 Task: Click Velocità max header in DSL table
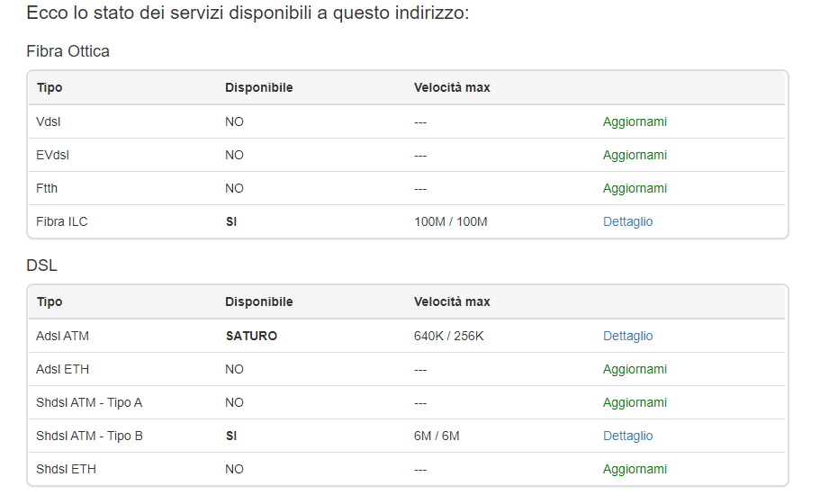(452, 301)
